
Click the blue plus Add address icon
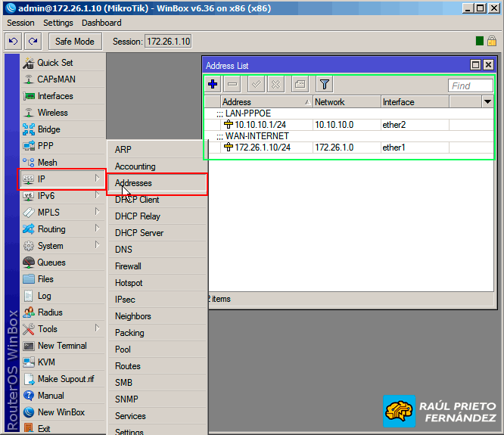coord(213,85)
